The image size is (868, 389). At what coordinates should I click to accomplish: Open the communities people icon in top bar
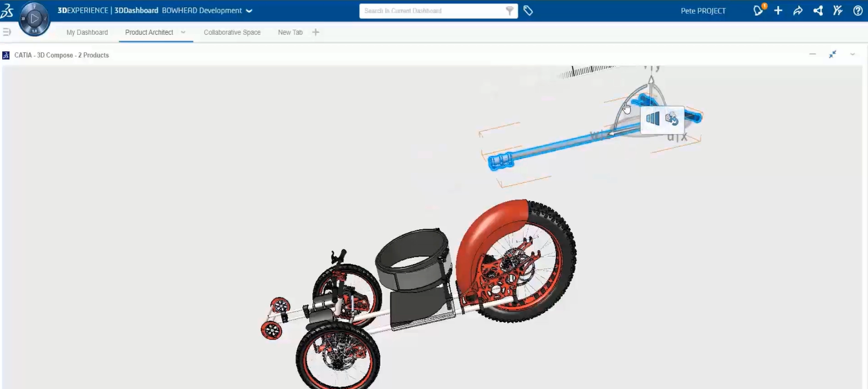coord(838,10)
